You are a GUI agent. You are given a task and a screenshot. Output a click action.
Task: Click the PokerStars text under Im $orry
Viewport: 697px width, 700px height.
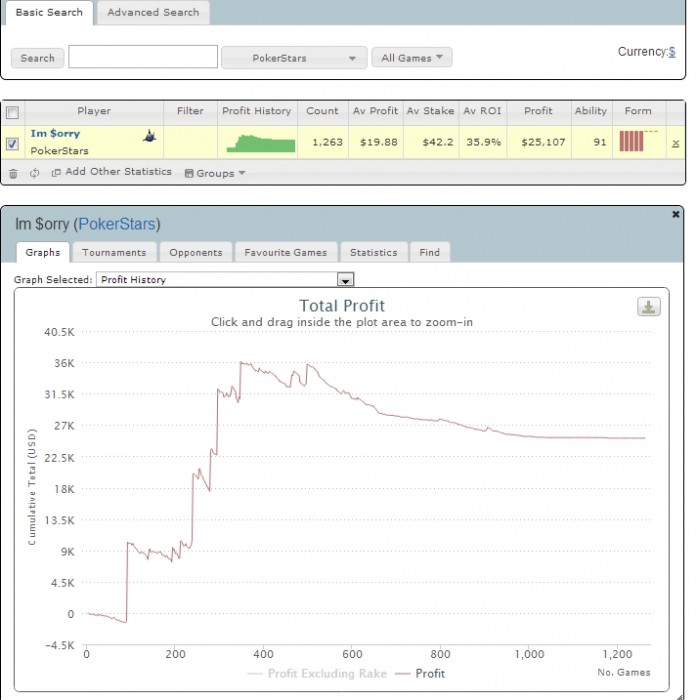59,151
